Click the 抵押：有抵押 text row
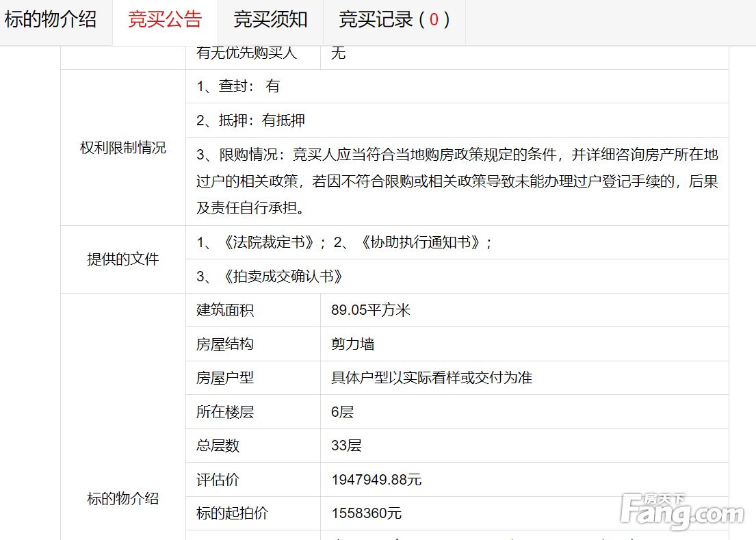Screen dimensions: 756x540 (x=250, y=120)
